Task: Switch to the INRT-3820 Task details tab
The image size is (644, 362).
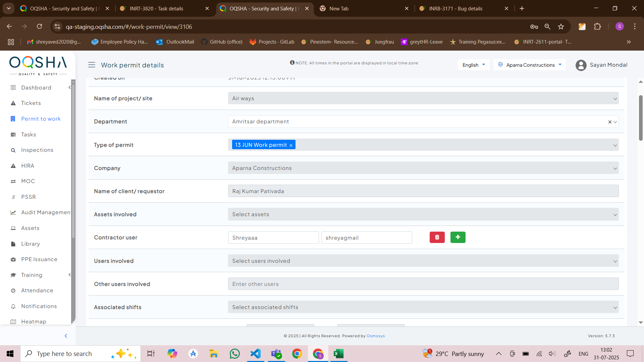Action: [156, 9]
